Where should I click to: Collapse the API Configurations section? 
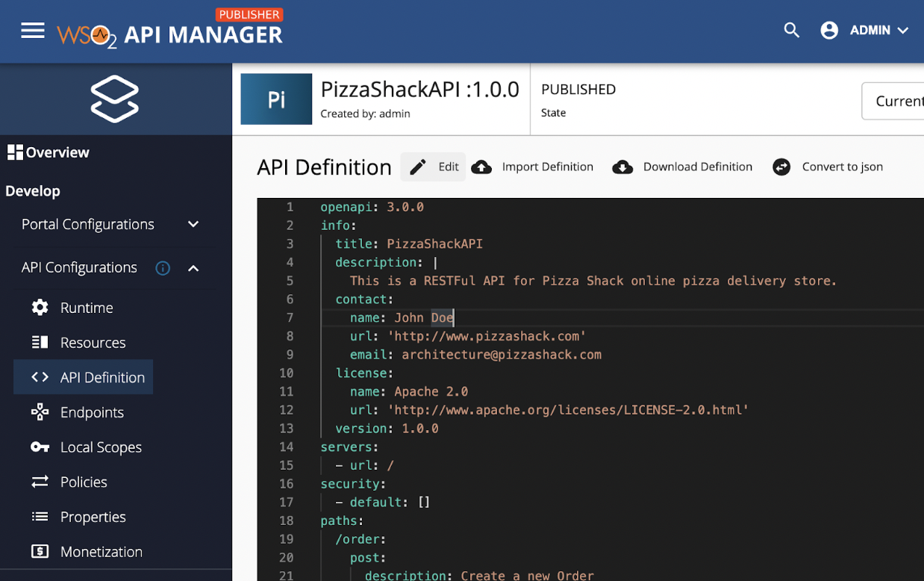click(193, 267)
